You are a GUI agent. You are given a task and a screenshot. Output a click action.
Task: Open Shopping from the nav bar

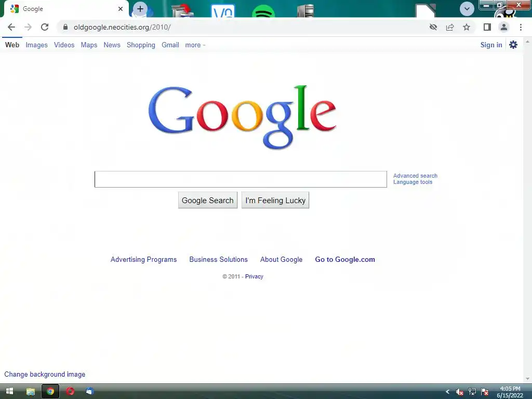point(141,45)
